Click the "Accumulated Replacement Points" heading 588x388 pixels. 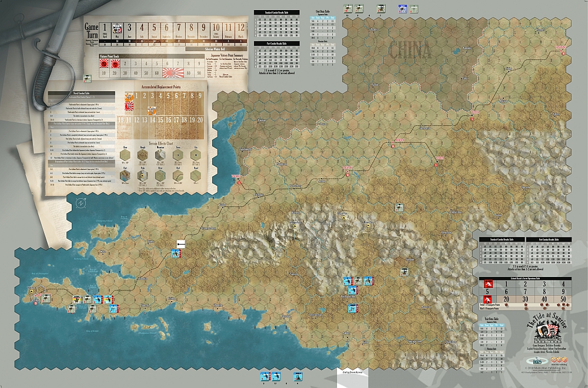click(x=161, y=87)
